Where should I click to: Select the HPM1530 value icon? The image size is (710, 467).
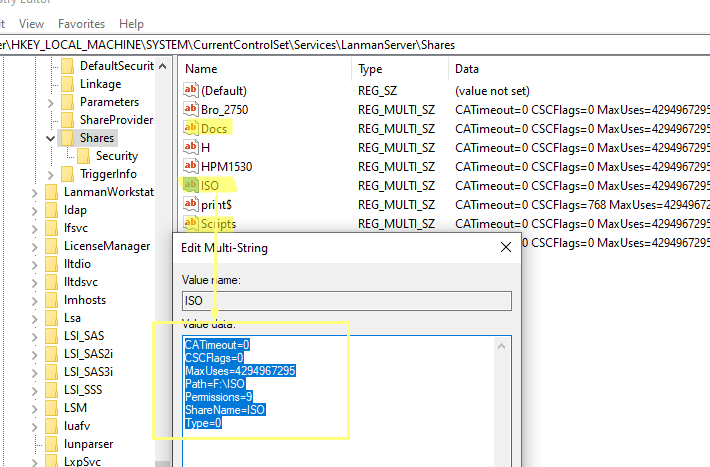192,166
